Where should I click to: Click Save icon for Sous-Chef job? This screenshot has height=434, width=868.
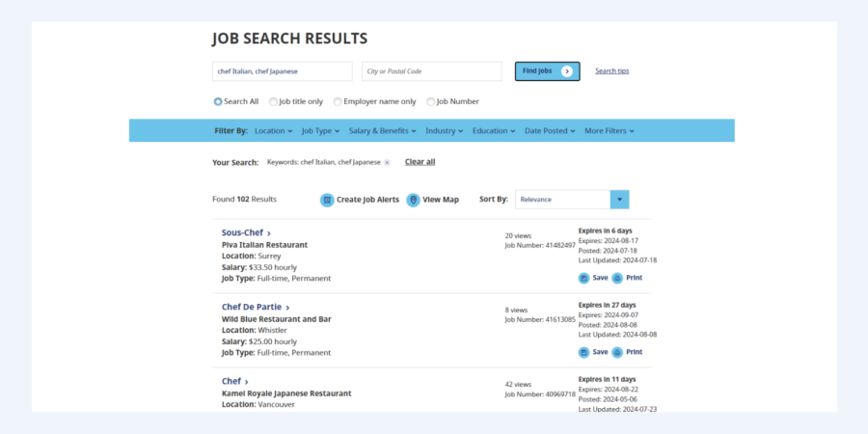coord(583,278)
